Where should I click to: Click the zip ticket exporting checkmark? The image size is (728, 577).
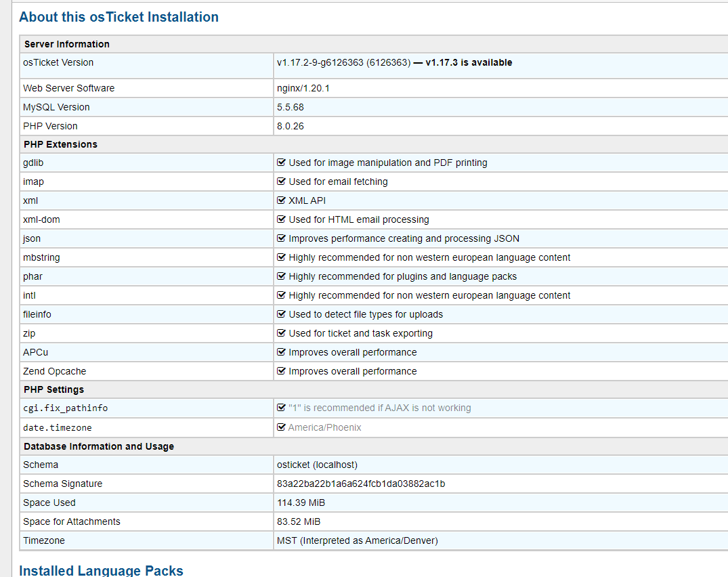coord(282,333)
